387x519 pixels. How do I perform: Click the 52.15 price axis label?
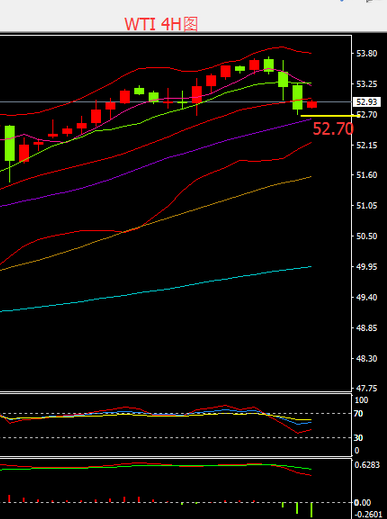click(367, 145)
